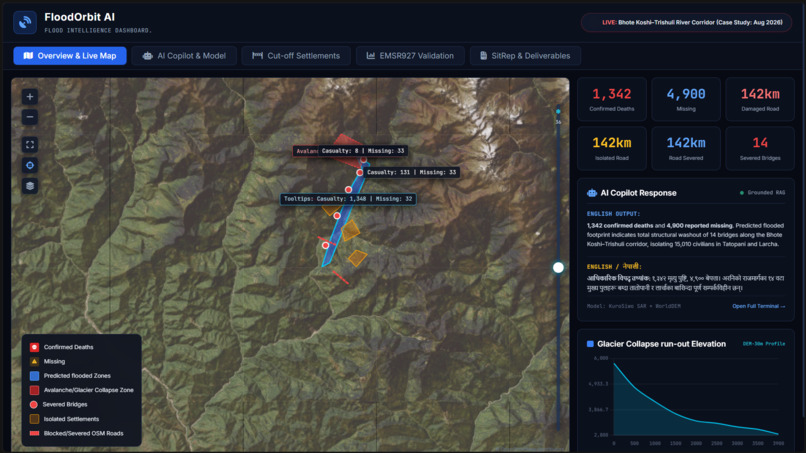
Task: Click the 14 Severed Bridges card
Action: (x=760, y=148)
